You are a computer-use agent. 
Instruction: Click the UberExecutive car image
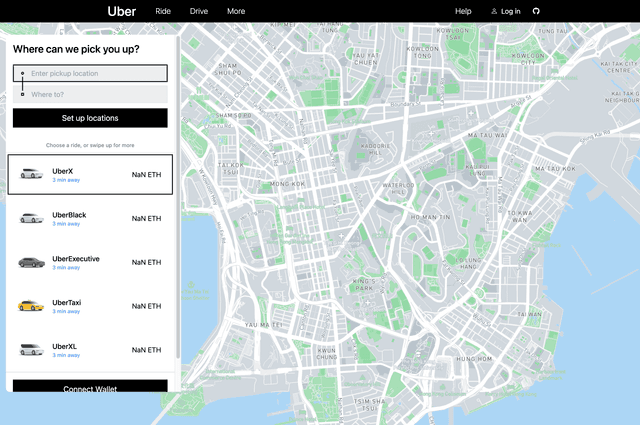(31, 262)
